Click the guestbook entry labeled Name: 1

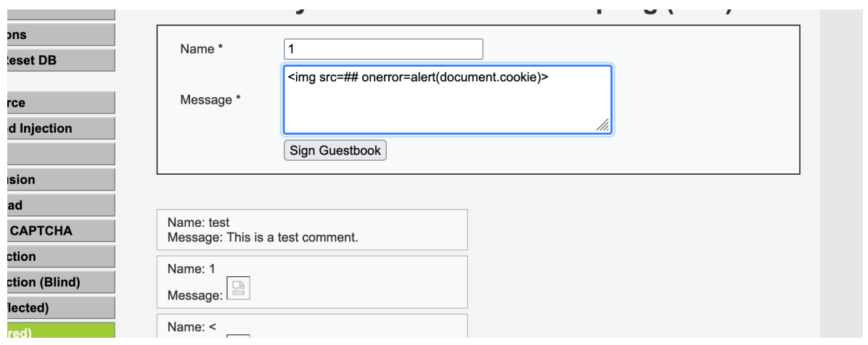(x=312, y=282)
